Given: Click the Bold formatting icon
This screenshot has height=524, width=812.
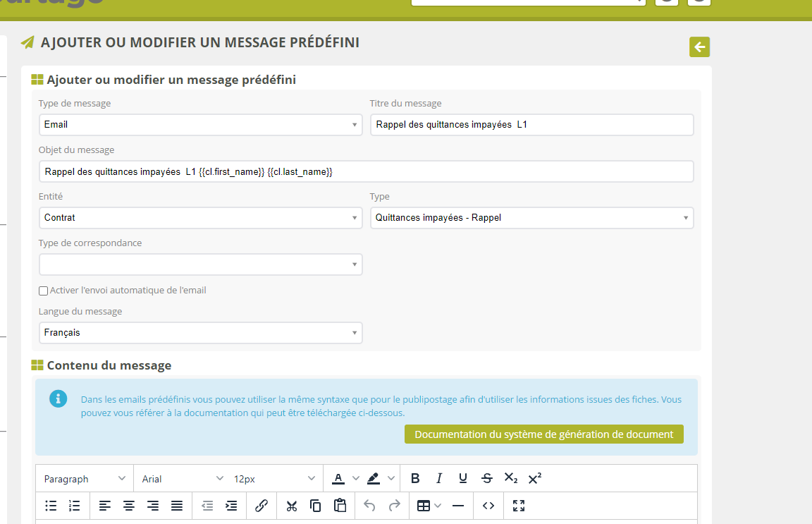Looking at the screenshot, I should 415,478.
